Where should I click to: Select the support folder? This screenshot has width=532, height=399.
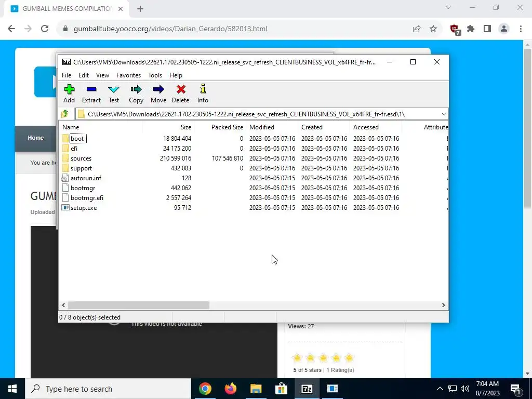coord(81,168)
